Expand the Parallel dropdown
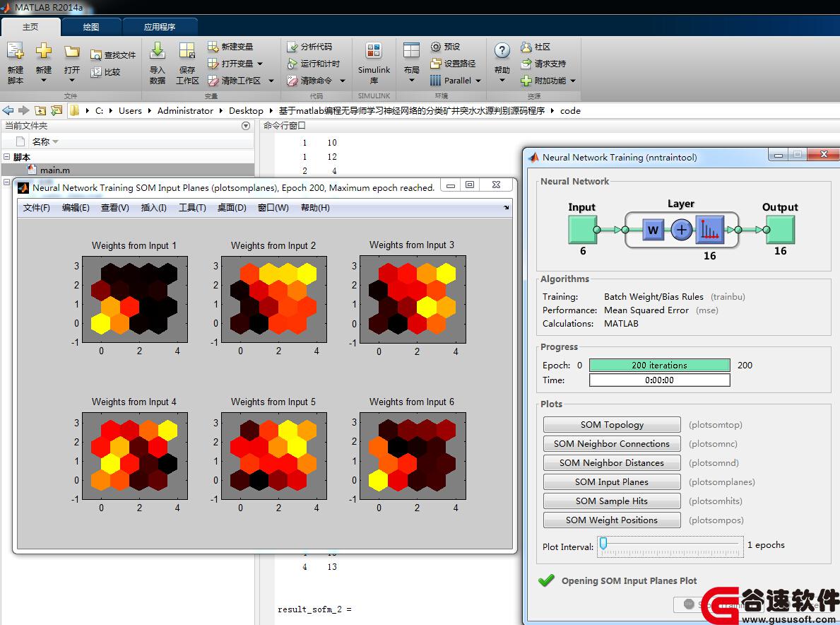 478,81
